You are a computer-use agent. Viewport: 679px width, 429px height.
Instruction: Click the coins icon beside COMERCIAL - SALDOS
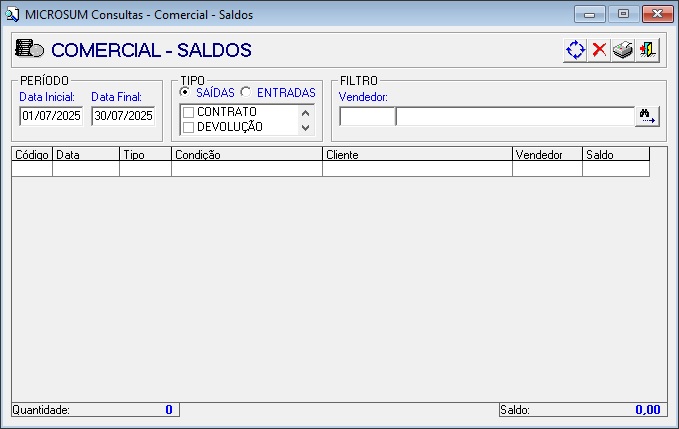click(29, 49)
